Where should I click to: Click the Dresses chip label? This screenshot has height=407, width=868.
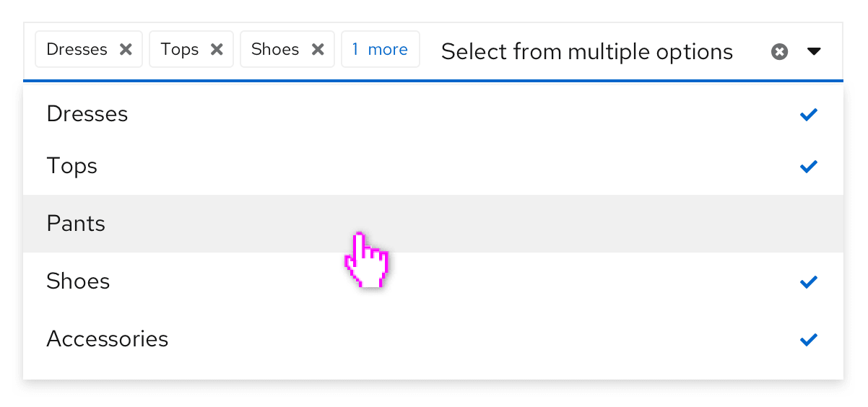[x=77, y=50]
